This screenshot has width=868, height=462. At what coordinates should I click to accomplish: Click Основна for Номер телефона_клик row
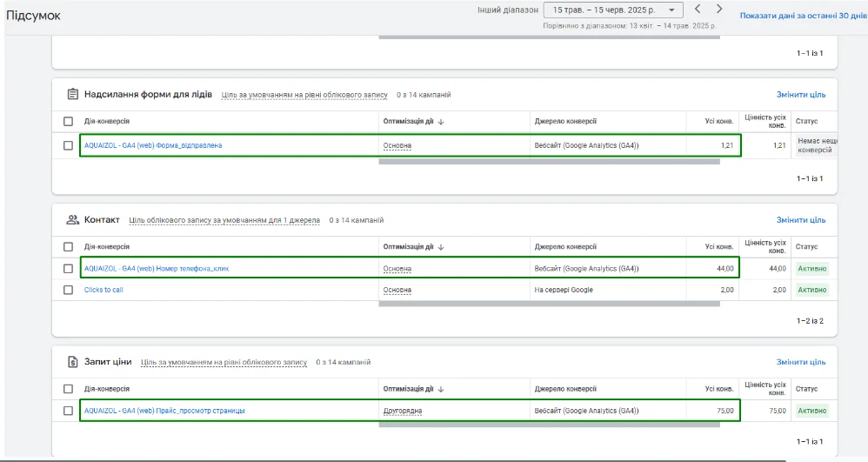(397, 269)
